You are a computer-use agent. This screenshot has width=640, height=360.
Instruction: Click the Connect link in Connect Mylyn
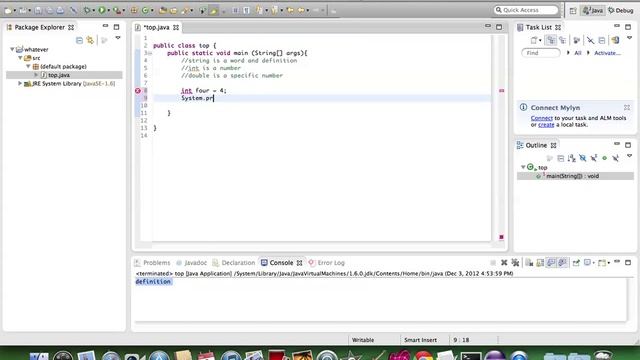[542, 118]
